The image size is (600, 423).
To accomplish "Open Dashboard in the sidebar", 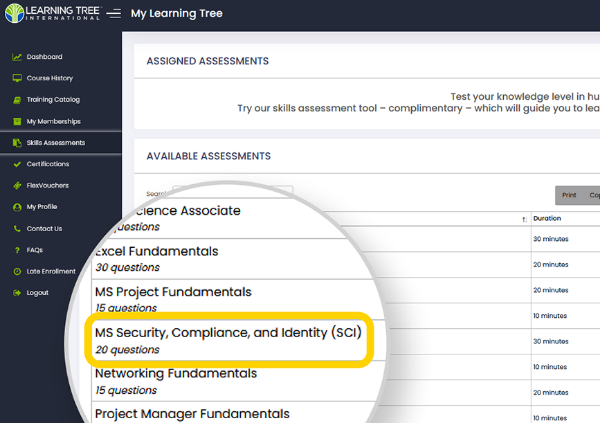I will point(44,57).
